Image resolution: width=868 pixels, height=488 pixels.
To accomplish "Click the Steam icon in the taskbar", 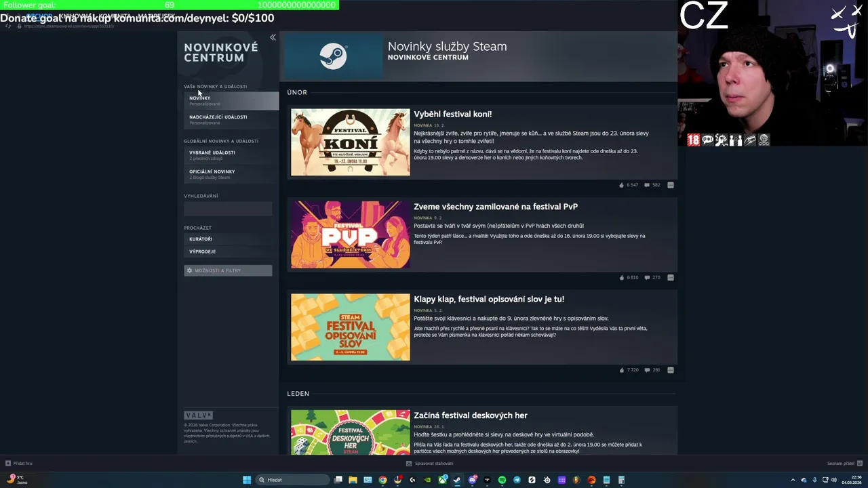I will tap(457, 480).
